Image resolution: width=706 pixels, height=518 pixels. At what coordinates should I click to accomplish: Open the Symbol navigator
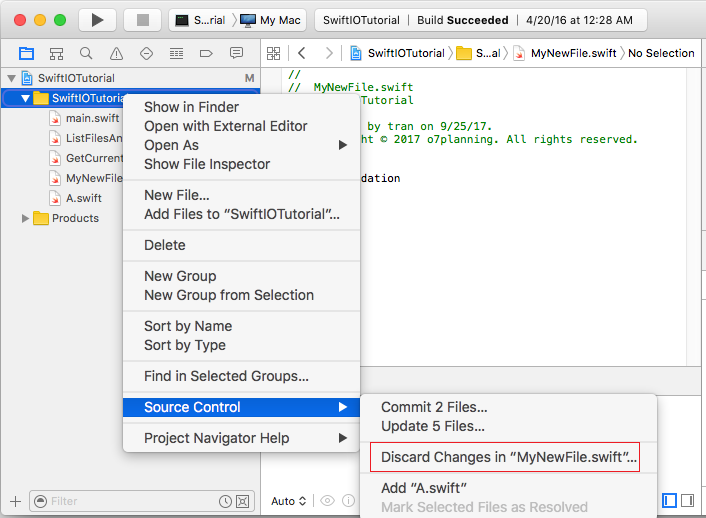coord(56,54)
